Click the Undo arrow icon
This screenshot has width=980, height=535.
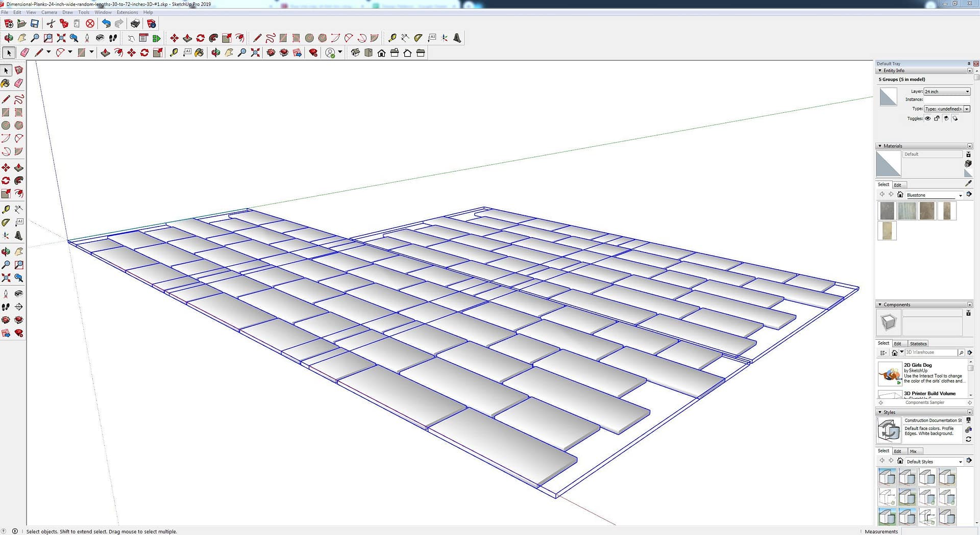tap(106, 23)
